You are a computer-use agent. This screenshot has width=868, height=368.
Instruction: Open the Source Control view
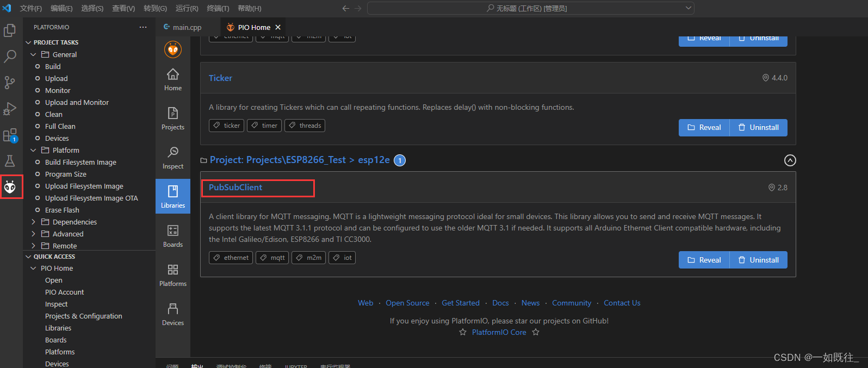10,82
